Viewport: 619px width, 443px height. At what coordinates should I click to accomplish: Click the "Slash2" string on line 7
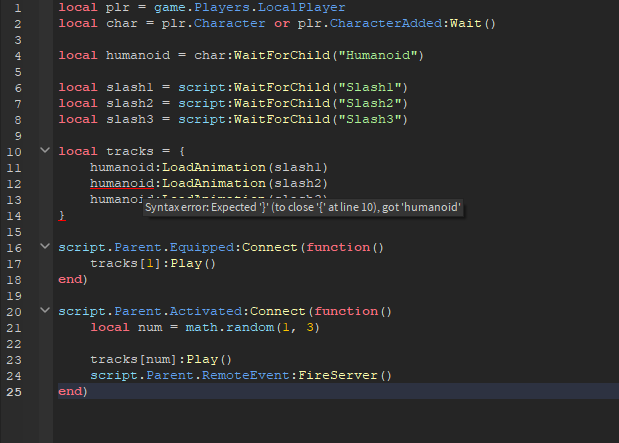click(370, 103)
